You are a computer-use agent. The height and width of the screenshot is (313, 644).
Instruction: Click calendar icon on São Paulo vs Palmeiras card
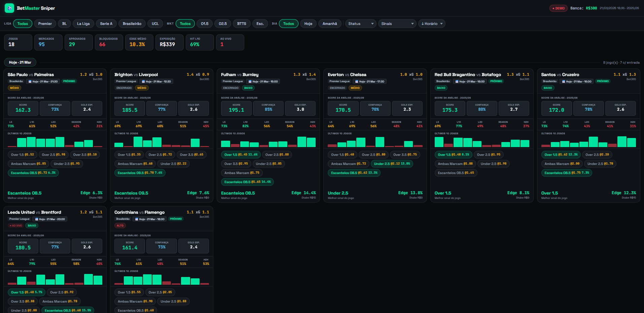tap(30, 81)
